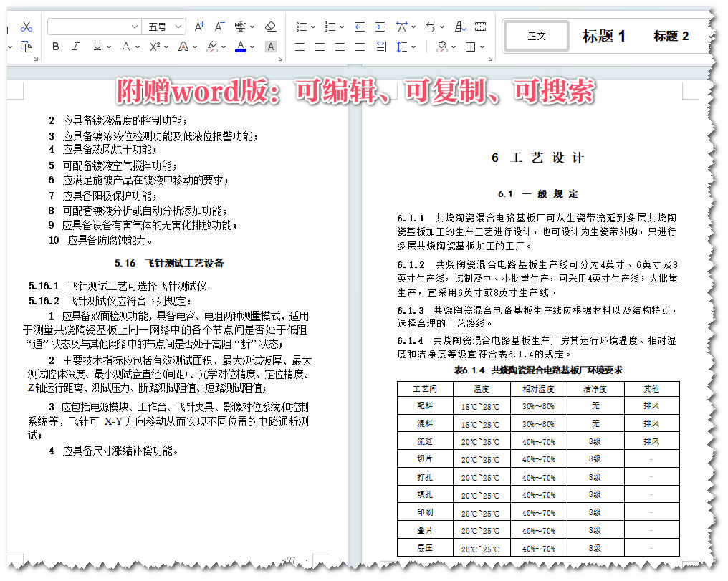Select the increase font size icon
The image size is (728, 581).
pyautogui.click(x=200, y=27)
